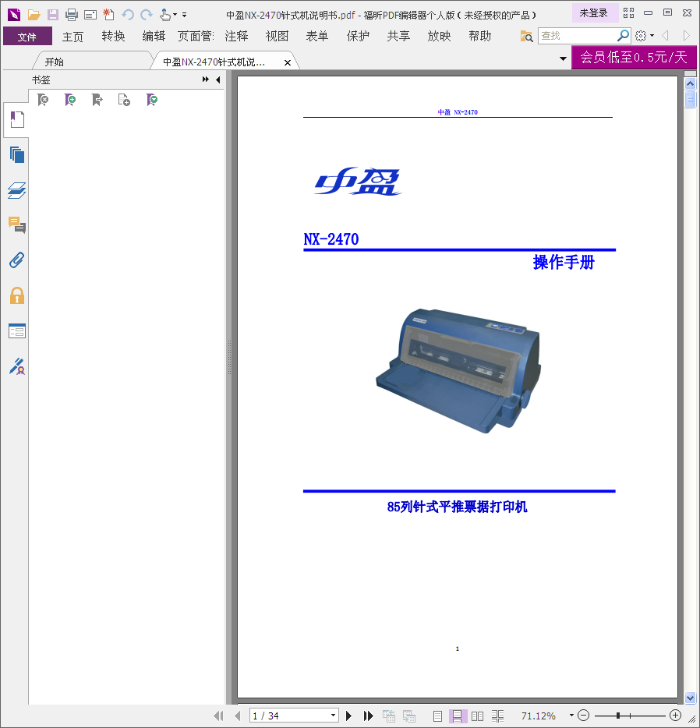Expand the quick access toolbar customize arrow
Viewport: 700px width, 728px height.
[184, 15]
